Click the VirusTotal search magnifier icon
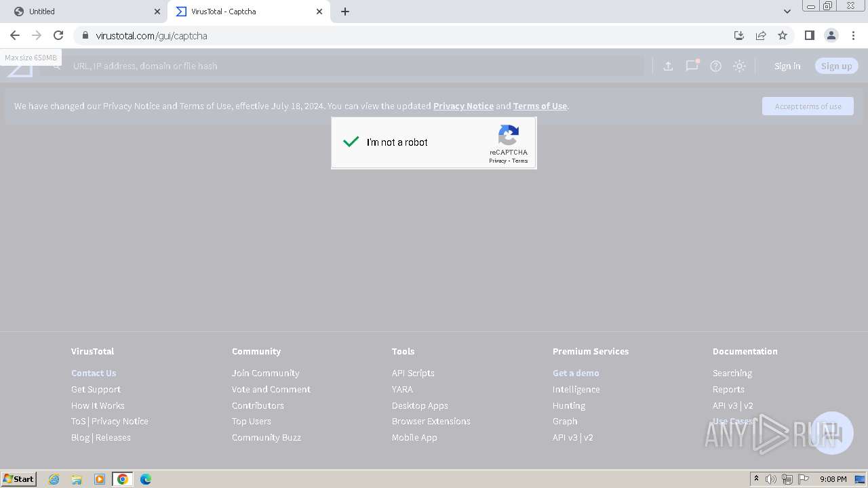 57,66
